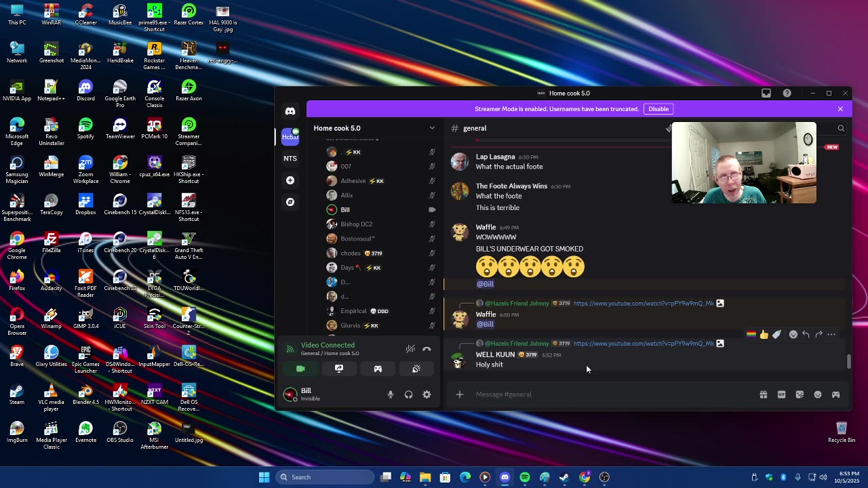Screen dimensions: 868x488
Task: Click the Disable streamer mode button
Action: tap(658, 109)
